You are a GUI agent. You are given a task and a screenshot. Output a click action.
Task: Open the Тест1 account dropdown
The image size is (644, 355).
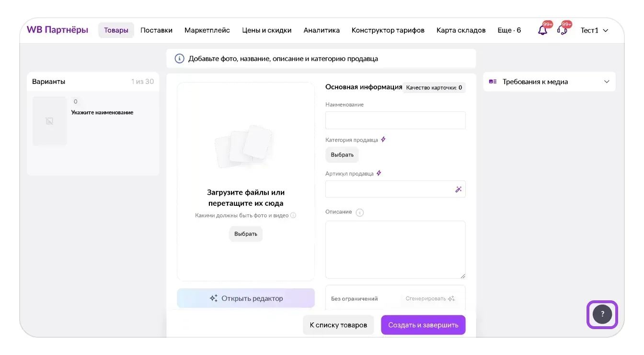(594, 31)
